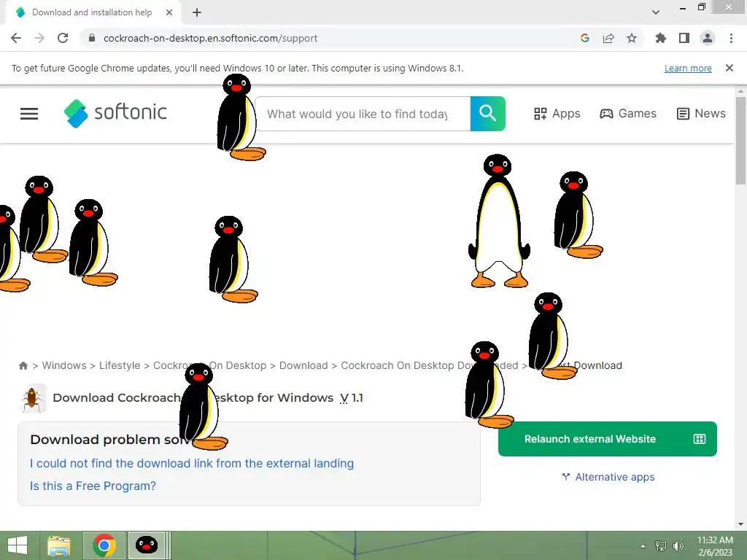Click the address bar URL
This screenshot has height=560, width=747.
pos(210,38)
